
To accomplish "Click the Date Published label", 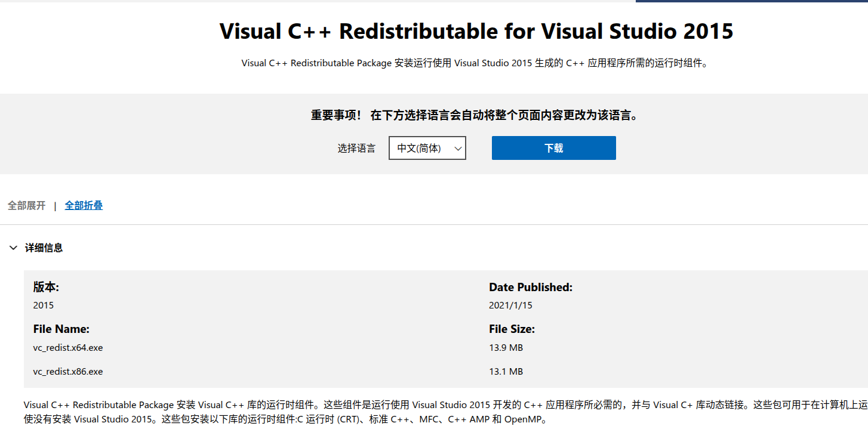I will (530, 287).
